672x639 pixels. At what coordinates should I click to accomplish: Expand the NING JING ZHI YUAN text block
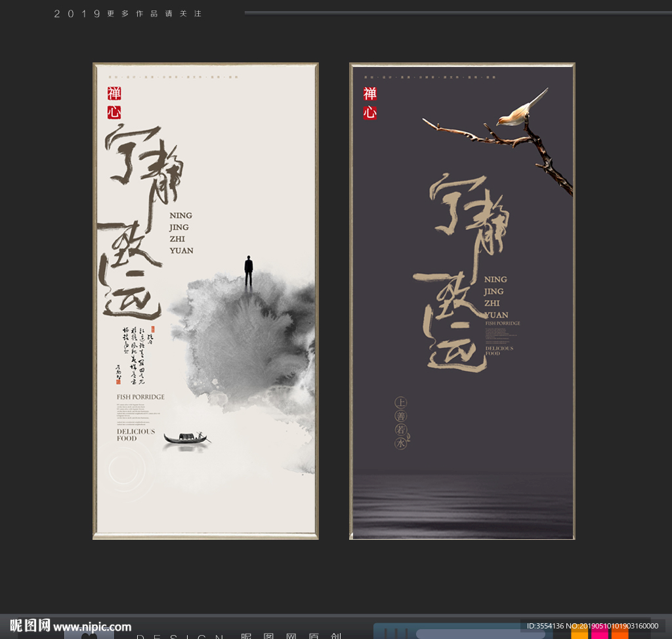click(180, 233)
